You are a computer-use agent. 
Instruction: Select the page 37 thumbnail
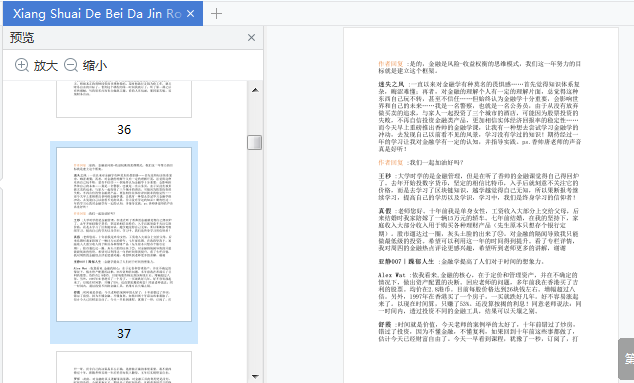click(124, 235)
